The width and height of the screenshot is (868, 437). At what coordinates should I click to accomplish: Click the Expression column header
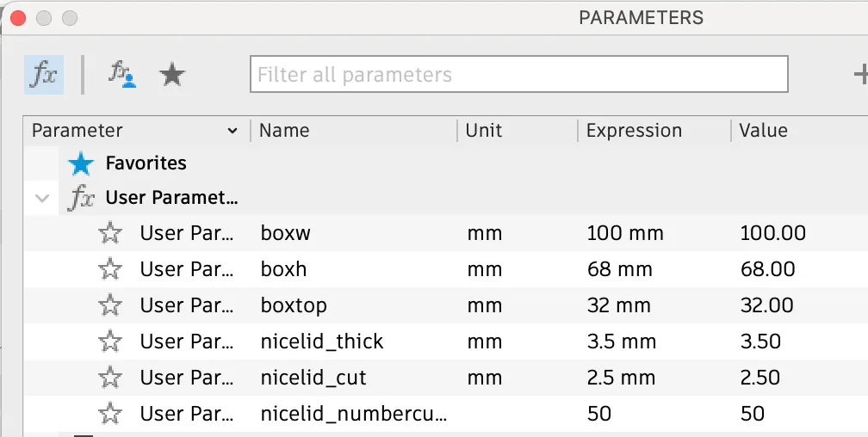point(634,131)
